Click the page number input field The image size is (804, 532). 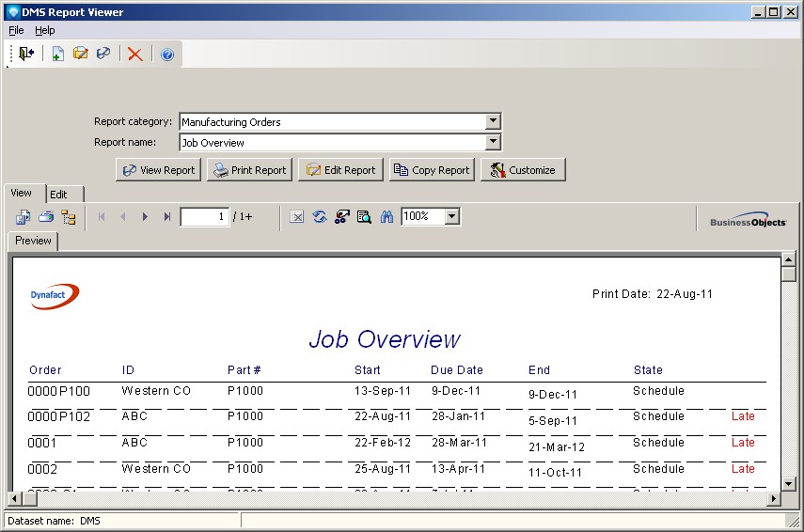pos(204,217)
